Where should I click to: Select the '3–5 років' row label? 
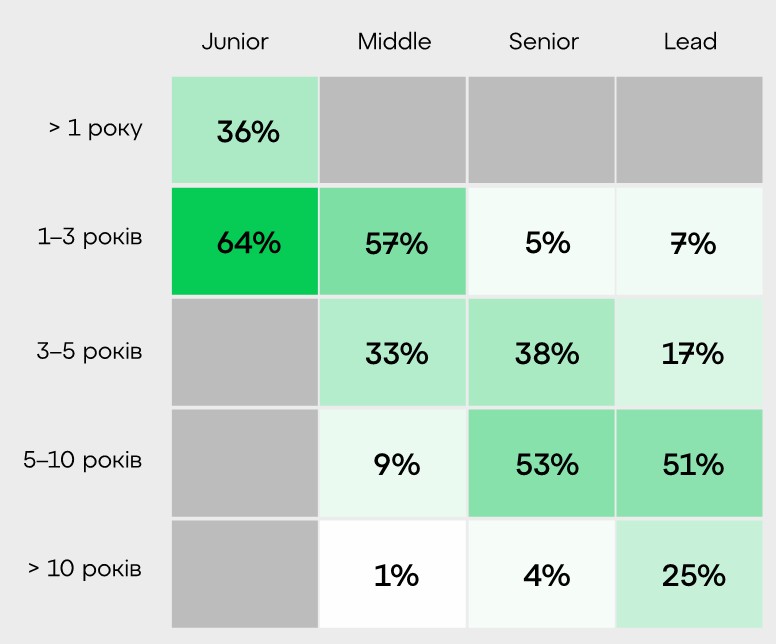(x=90, y=351)
